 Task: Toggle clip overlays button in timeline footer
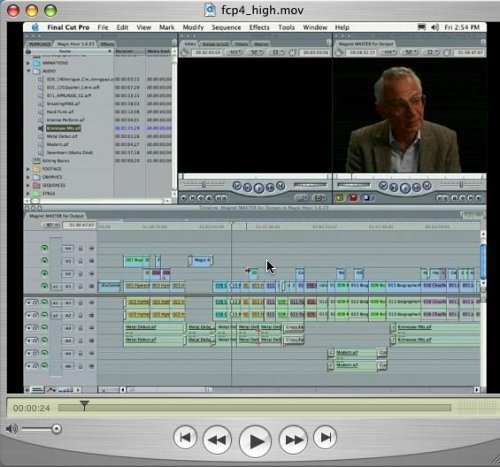51,389
